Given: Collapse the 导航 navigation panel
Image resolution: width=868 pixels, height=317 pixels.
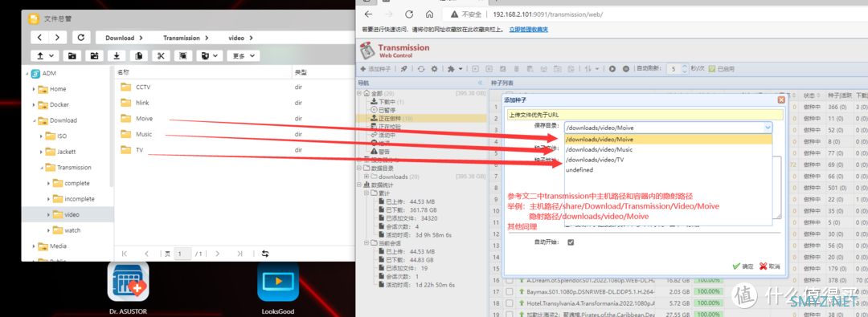Looking at the screenshot, I should click(x=480, y=83).
